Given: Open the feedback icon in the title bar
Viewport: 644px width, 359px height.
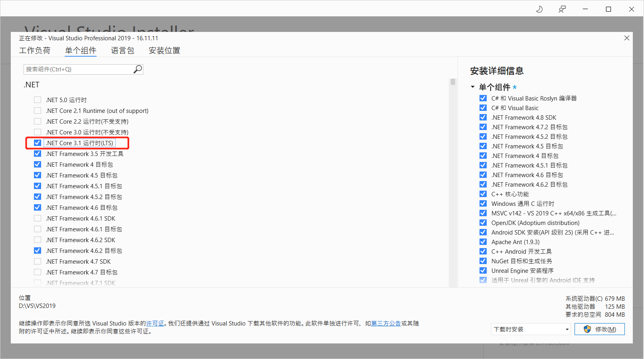Looking at the screenshot, I should click(562, 9).
